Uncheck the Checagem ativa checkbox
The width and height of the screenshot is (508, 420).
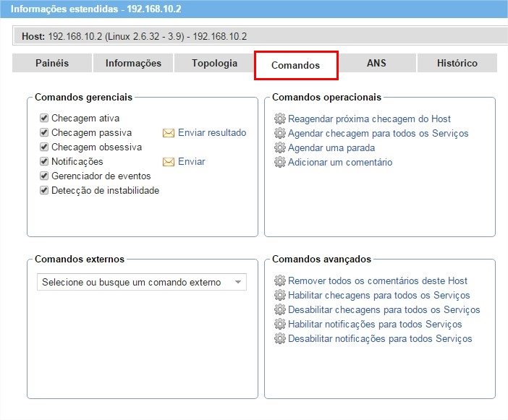click(x=44, y=118)
